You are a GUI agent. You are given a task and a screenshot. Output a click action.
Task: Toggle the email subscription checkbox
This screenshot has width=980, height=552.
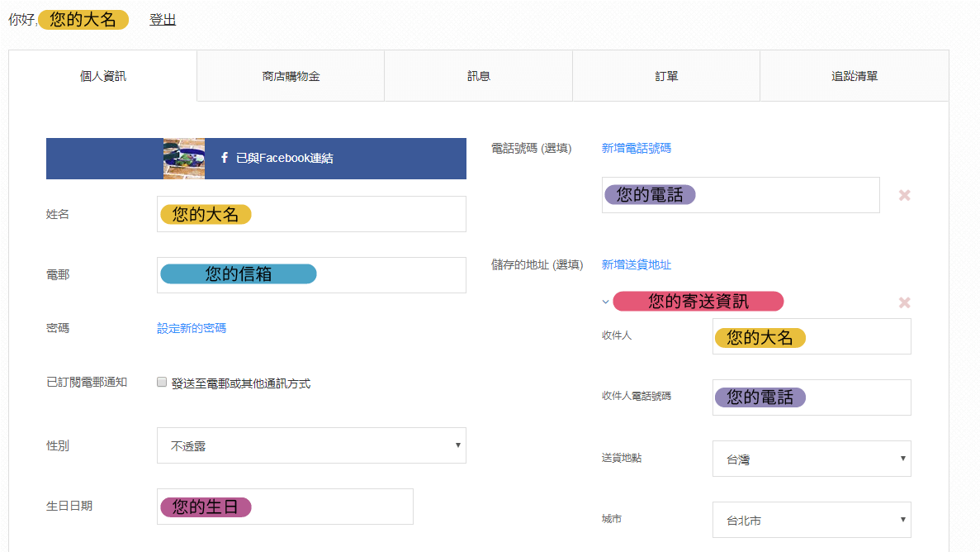click(163, 383)
